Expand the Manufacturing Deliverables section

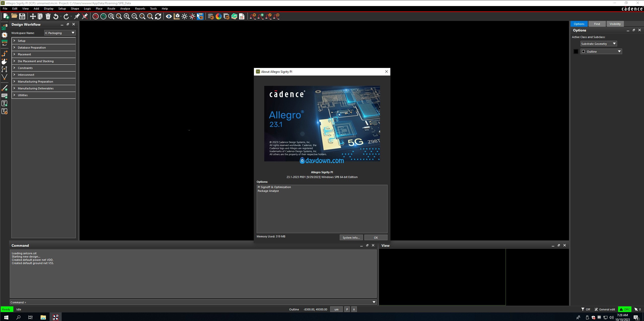[x=44, y=88]
